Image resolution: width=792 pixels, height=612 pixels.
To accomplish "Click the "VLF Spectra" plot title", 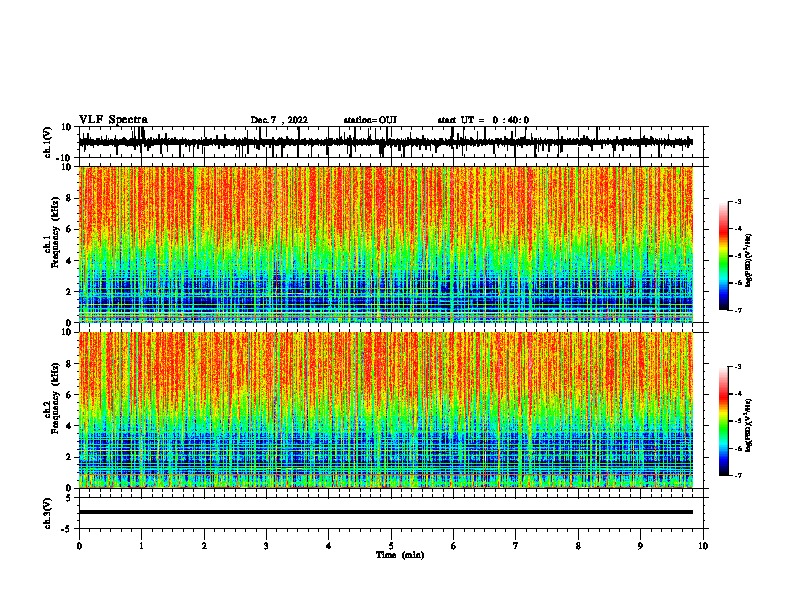I will (x=113, y=120).
